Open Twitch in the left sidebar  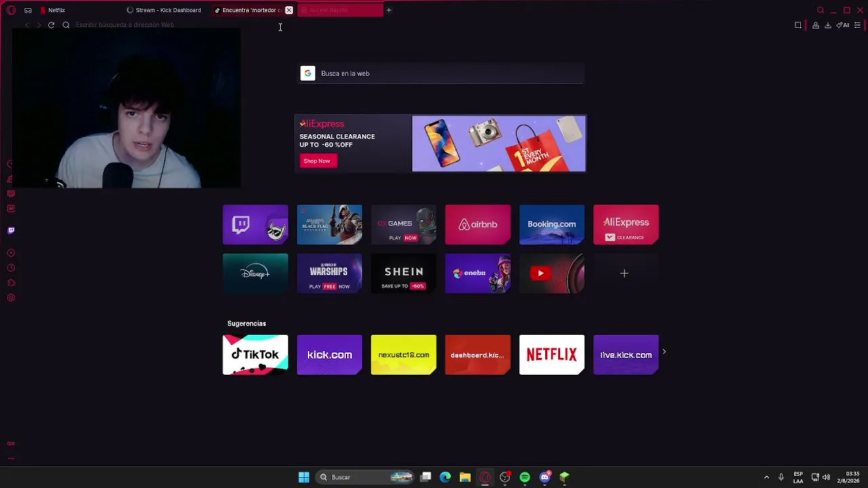point(11,230)
